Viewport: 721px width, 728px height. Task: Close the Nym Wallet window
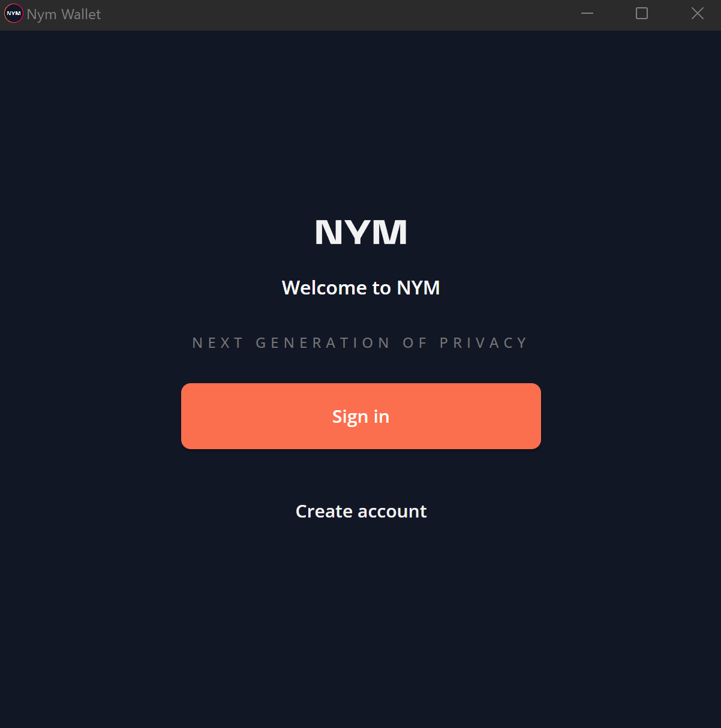[697, 13]
